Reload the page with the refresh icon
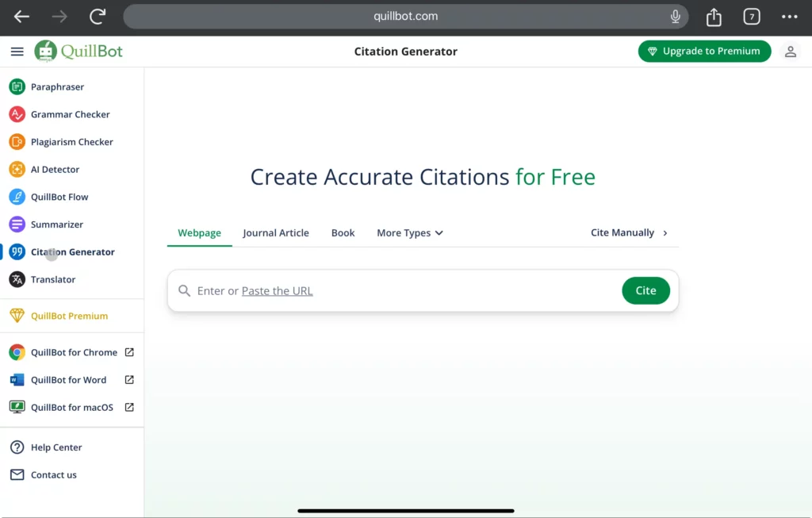Viewport: 812px width, 518px height. pyautogui.click(x=98, y=17)
